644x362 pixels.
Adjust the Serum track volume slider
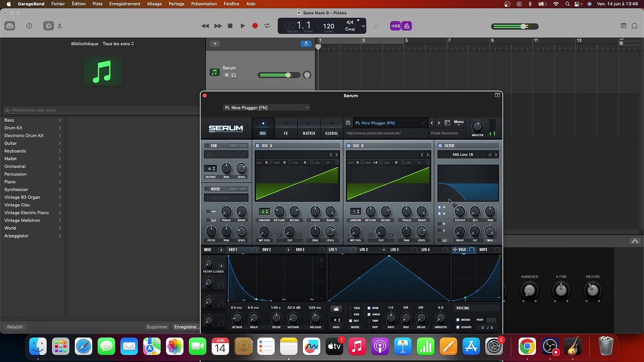pyautogui.click(x=278, y=75)
